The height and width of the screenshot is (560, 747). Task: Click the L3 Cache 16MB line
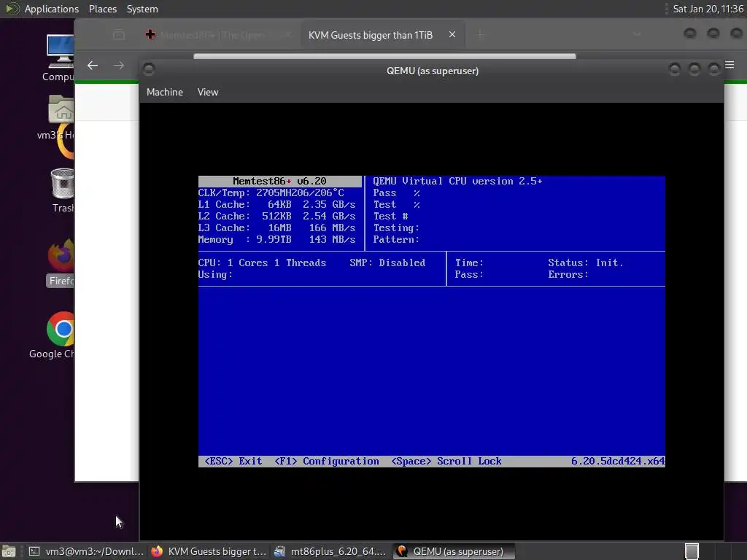coord(276,227)
